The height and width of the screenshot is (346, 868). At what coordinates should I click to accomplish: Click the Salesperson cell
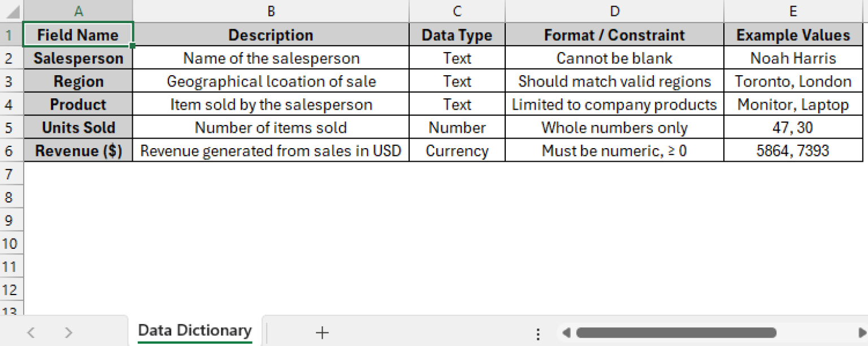[x=78, y=58]
